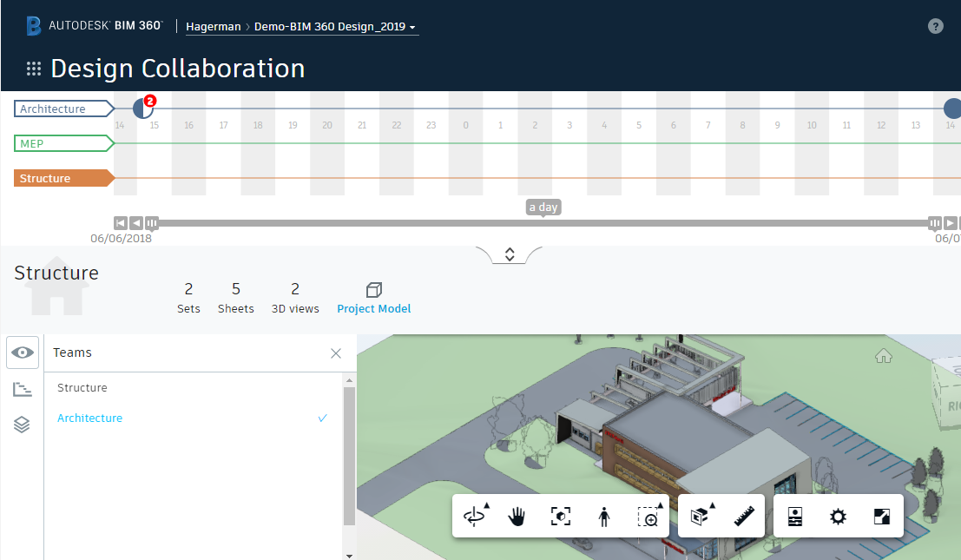The image size is (961, 560).
Task: Open the Measure tool
Action: 744,516
